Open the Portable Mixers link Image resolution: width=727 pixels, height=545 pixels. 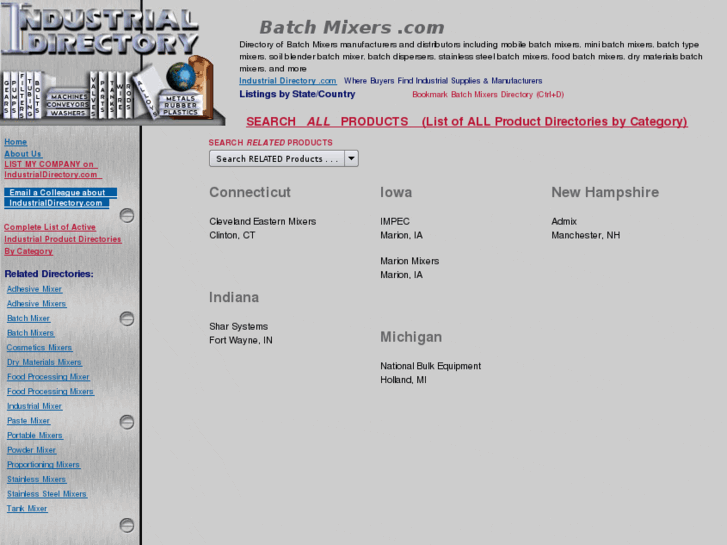pyautogui.click(x=35, y=436)
